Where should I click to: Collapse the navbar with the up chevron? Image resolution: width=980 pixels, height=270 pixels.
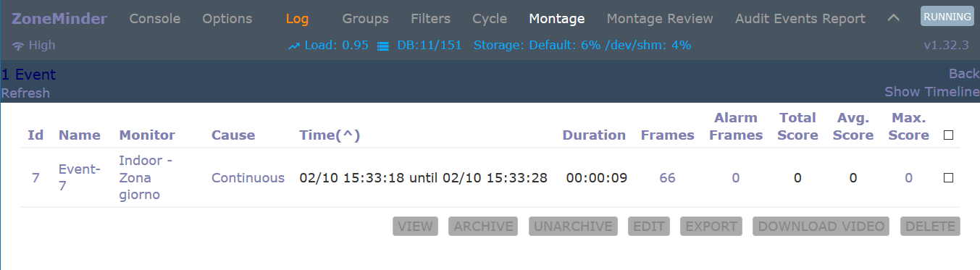(893, 19)
